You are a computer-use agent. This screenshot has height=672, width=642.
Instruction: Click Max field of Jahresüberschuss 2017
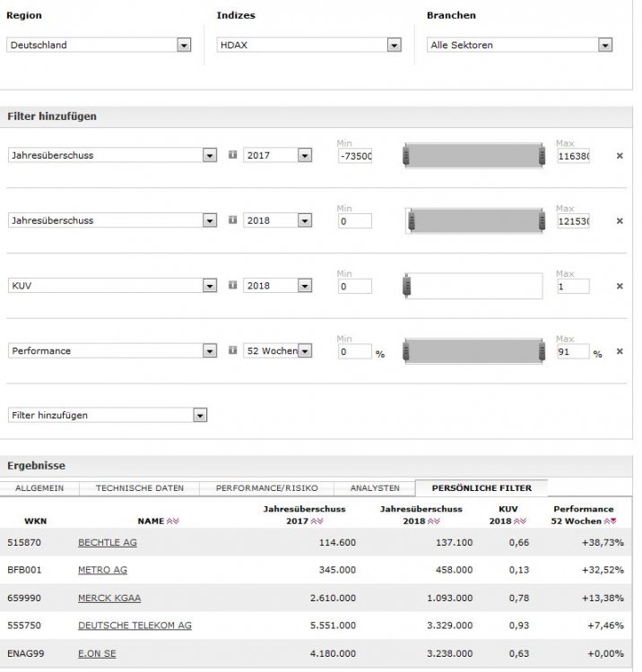pyautogui.click(x=573, y=156)
